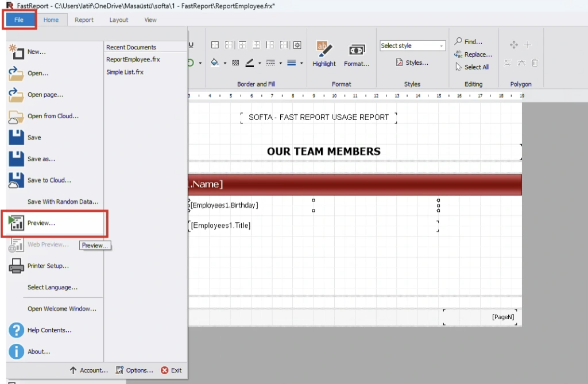
Task: Expand the line thickness dropdown
Action: [301, 63]
